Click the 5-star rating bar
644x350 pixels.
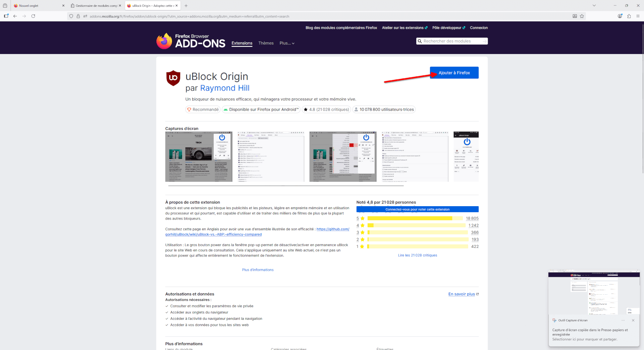click(415, 219)
